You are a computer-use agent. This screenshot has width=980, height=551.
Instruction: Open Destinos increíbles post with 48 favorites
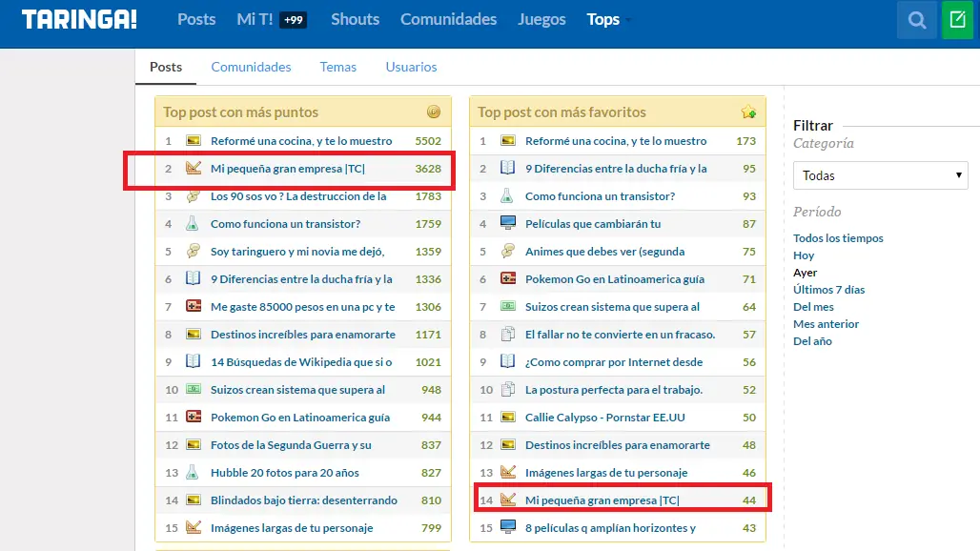[x=618, y=445]
